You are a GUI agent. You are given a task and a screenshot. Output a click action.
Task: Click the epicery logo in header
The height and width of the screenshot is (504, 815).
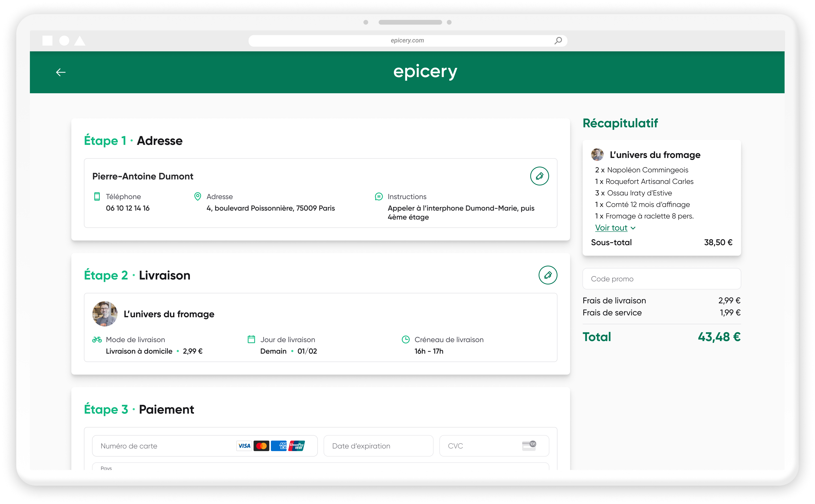[x=425, y=72]
